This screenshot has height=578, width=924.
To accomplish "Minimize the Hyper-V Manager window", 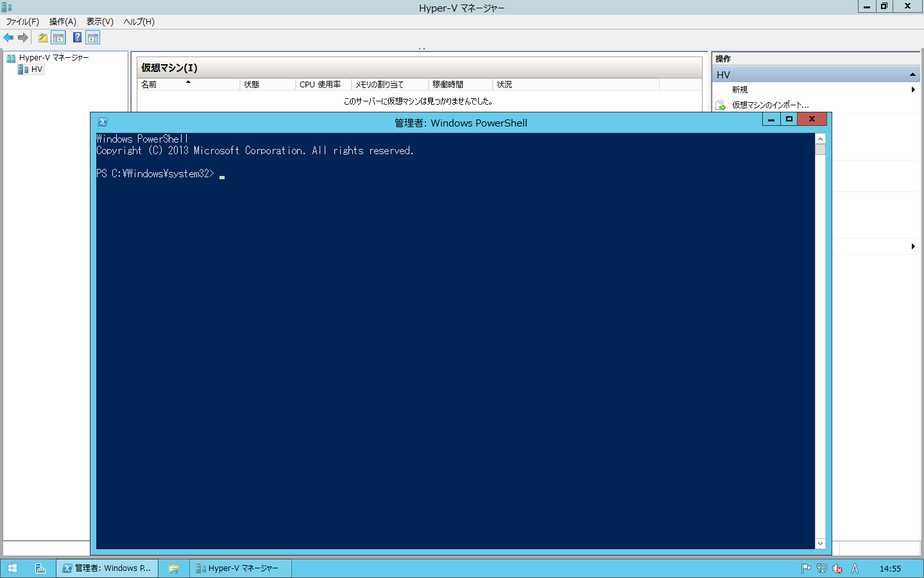I will coord(867,6).
